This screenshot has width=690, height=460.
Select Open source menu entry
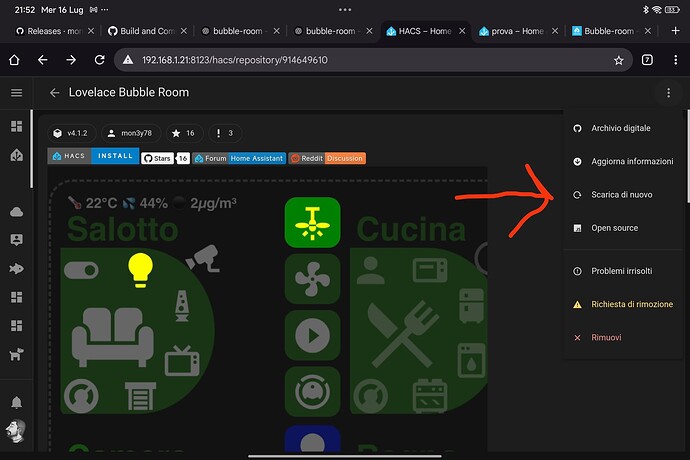click(623, 228)
